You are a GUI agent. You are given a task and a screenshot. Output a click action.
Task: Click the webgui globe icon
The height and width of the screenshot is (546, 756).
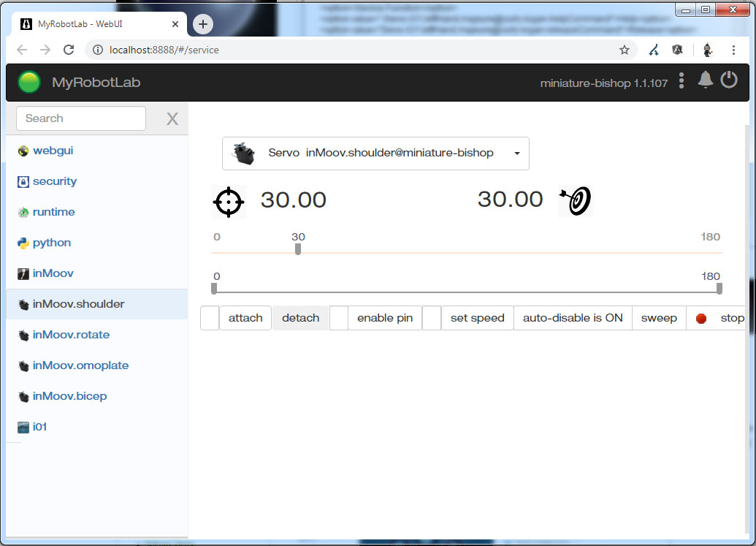pyautogui.click(x=23, y=151)
